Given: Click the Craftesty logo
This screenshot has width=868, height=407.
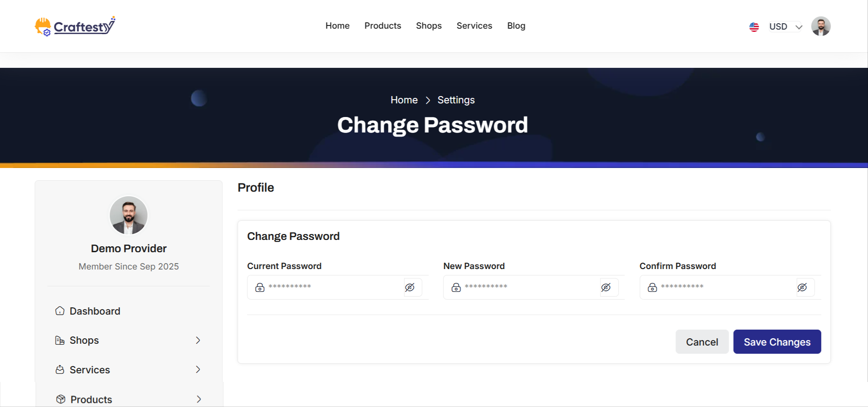Looking at the screenshot, I should click(x=75, y=26).
